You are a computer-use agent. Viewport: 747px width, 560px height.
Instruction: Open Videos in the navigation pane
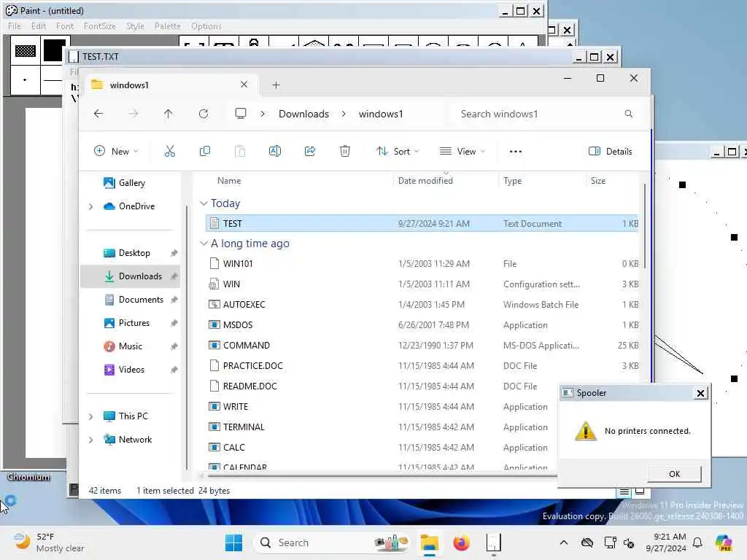(x=131, y=370)
